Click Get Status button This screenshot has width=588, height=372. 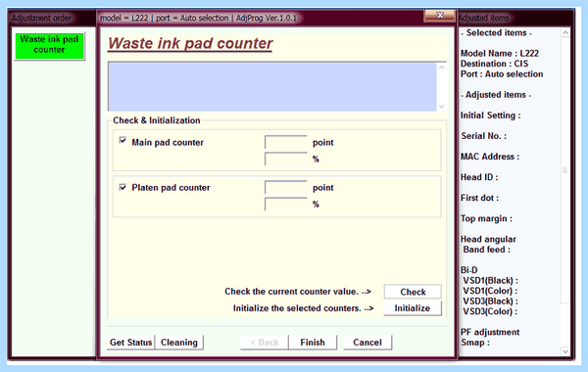click(x=130, y=343)
